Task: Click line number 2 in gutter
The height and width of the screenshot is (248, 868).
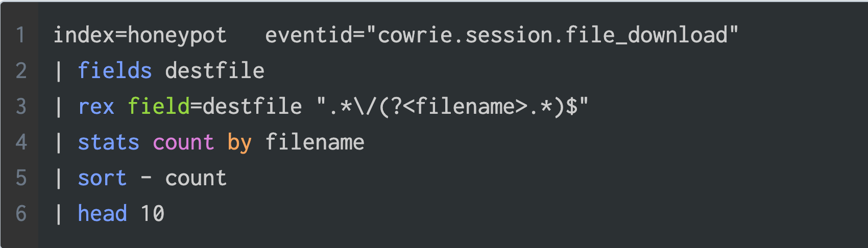Action: (20, 71)
